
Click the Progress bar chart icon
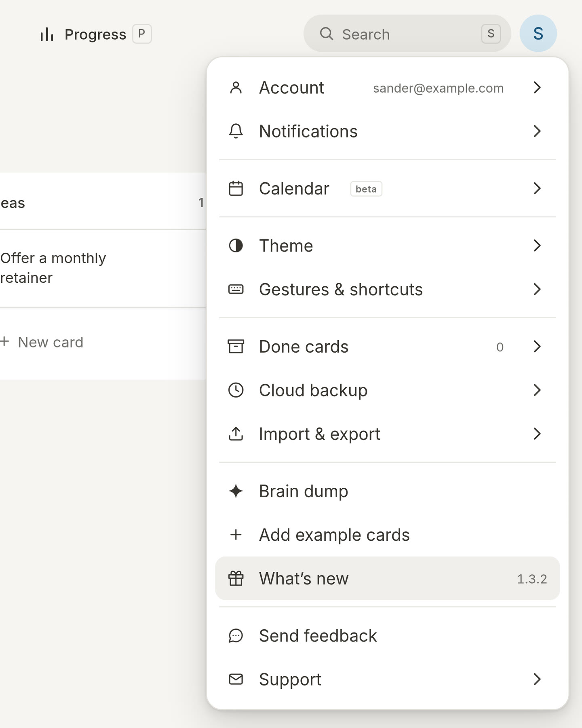(x=47, y=34)
